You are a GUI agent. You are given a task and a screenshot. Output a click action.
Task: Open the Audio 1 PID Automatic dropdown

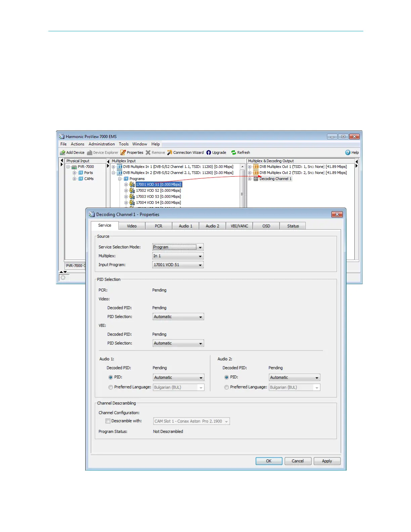tap(179, 378)
